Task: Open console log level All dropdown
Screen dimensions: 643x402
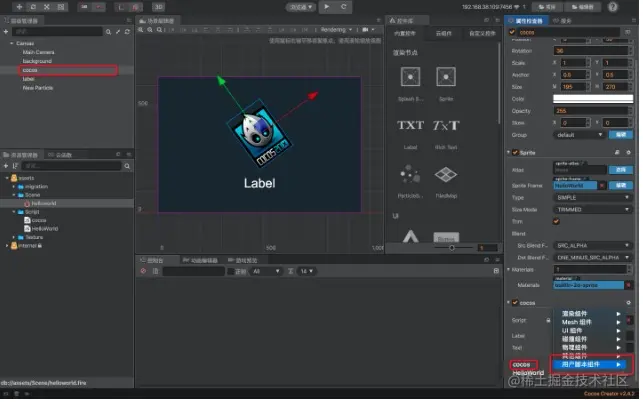Action: coord(266,272)
